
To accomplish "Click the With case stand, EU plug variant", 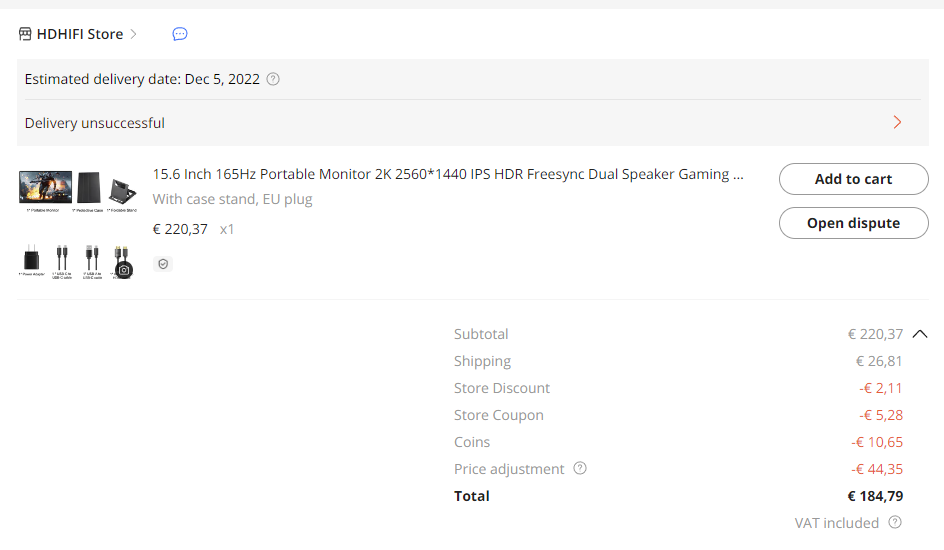I will (x=232, y=199).
